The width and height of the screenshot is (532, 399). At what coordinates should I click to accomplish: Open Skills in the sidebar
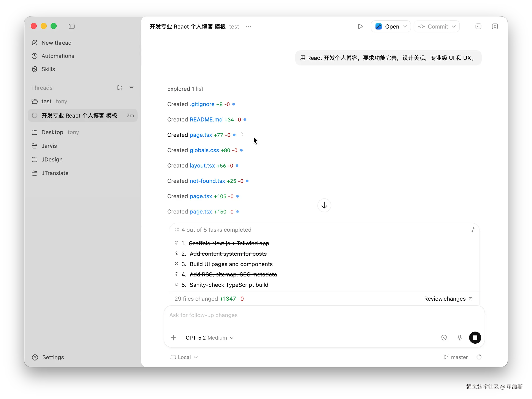click(48, 69)
